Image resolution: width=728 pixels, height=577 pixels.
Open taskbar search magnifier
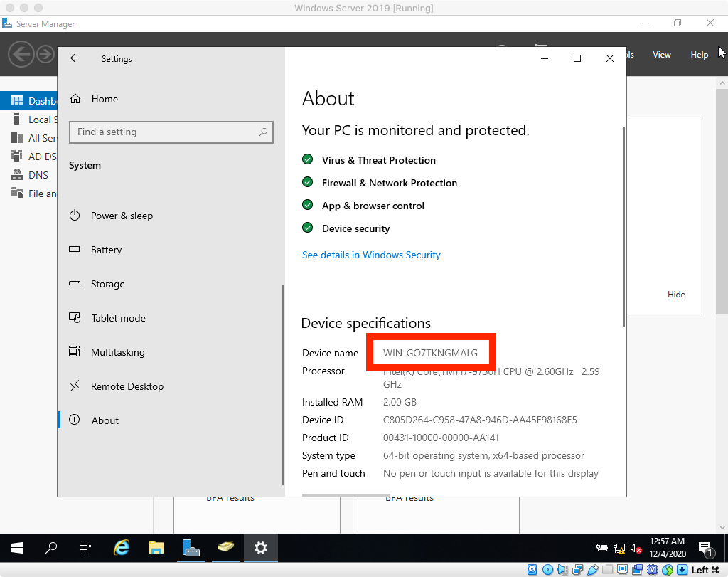point(51,548)
